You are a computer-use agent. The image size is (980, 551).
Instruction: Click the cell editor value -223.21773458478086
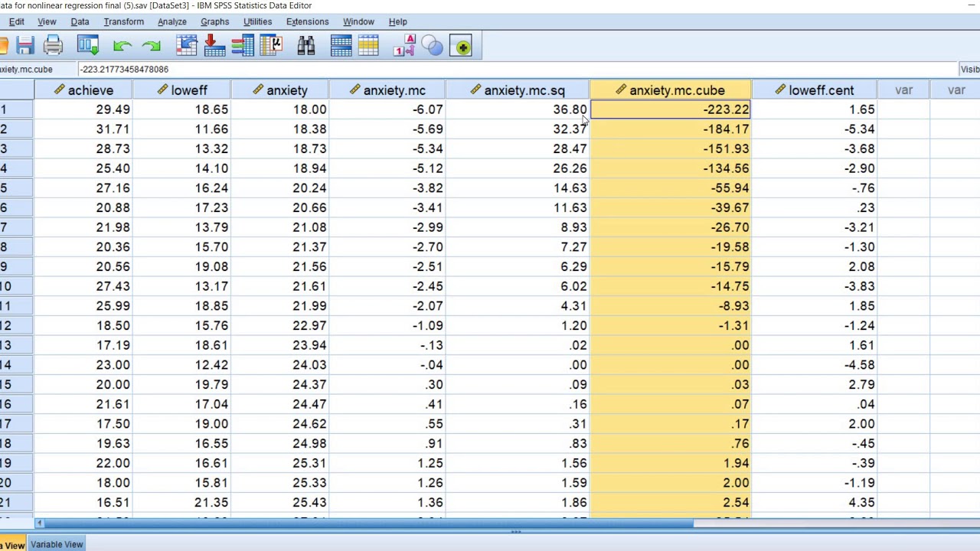(124, 69)
